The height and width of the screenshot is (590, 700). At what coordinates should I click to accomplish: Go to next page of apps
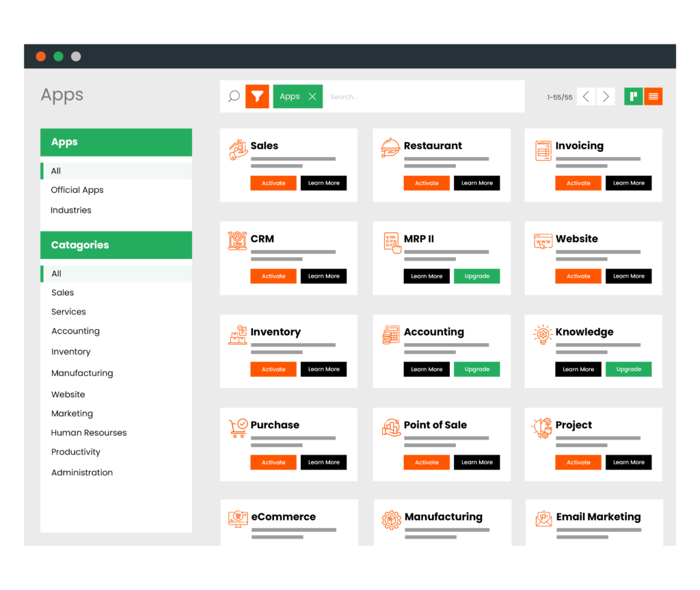point(606,96)
